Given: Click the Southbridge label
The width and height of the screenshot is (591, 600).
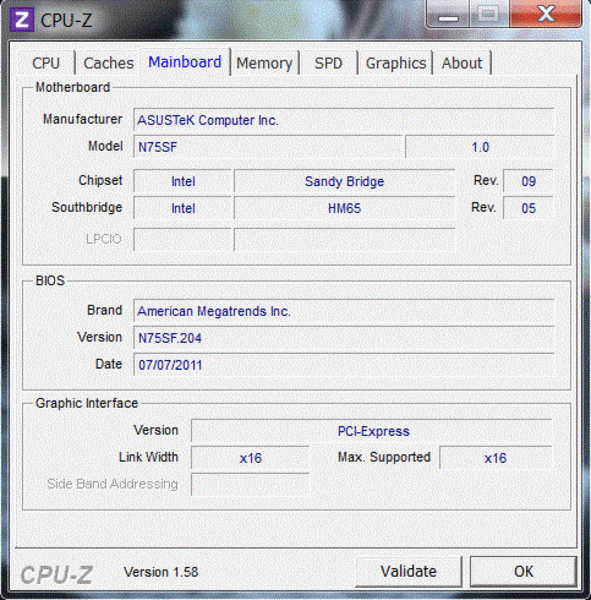Looking at the screenshot, I should (x=87, y=207).
